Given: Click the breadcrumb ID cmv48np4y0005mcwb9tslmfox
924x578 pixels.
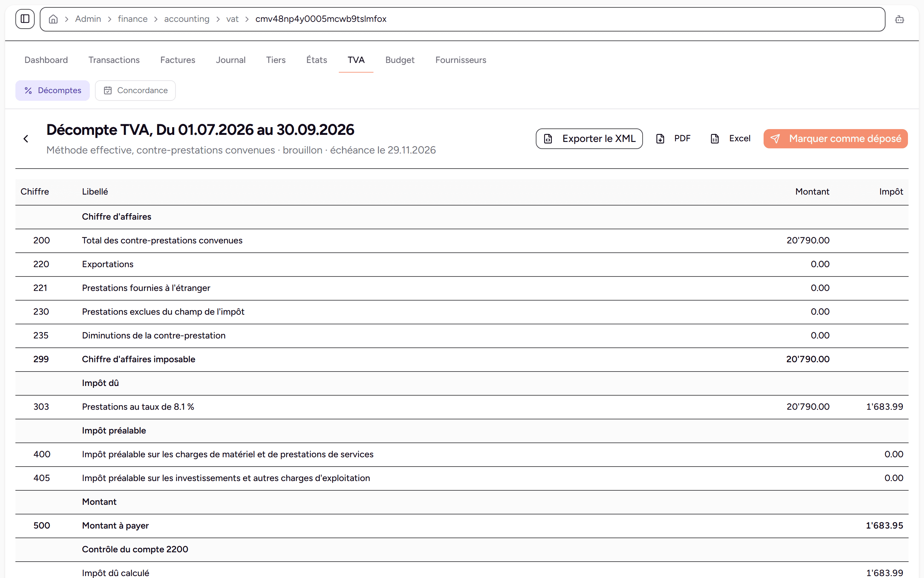Looking at the screenshot, I should pos(321,19).
